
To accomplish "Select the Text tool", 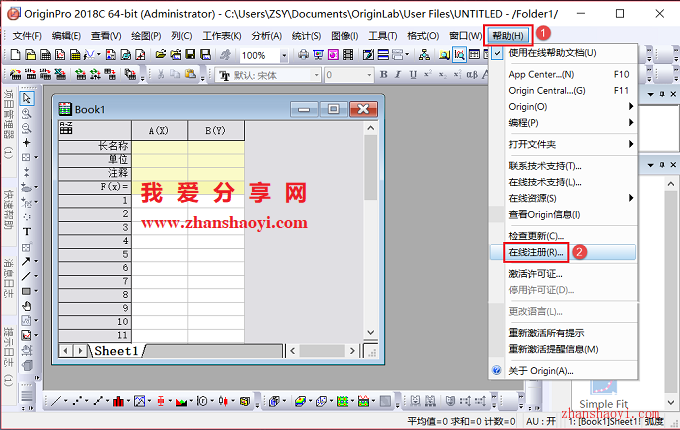I will pos(27,231).
